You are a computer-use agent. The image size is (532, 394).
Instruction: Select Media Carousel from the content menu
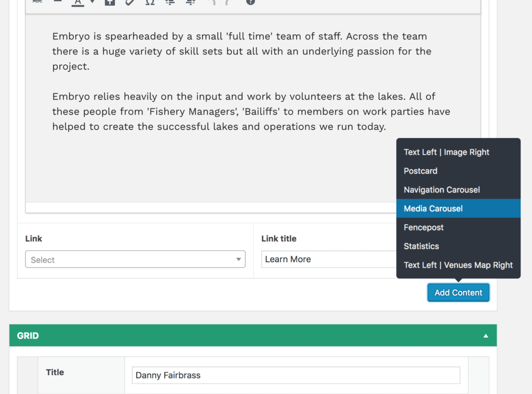[x=433, y=208]
